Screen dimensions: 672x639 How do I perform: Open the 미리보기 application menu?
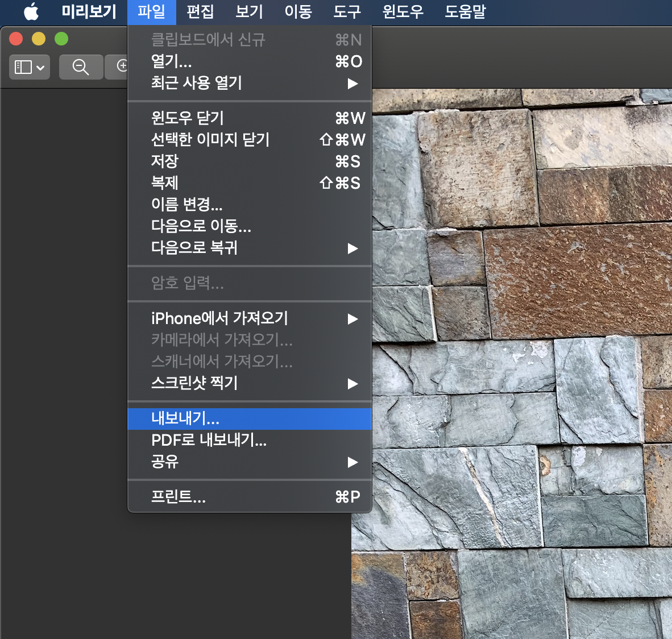(89, 11)
